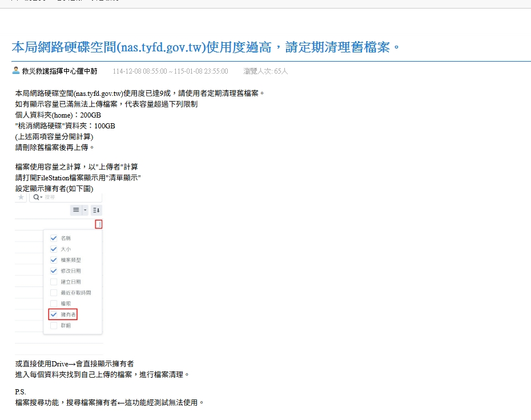The image size is (531, 420).
Task: Click the star favorites icon
Action: [x=21, y=197]
